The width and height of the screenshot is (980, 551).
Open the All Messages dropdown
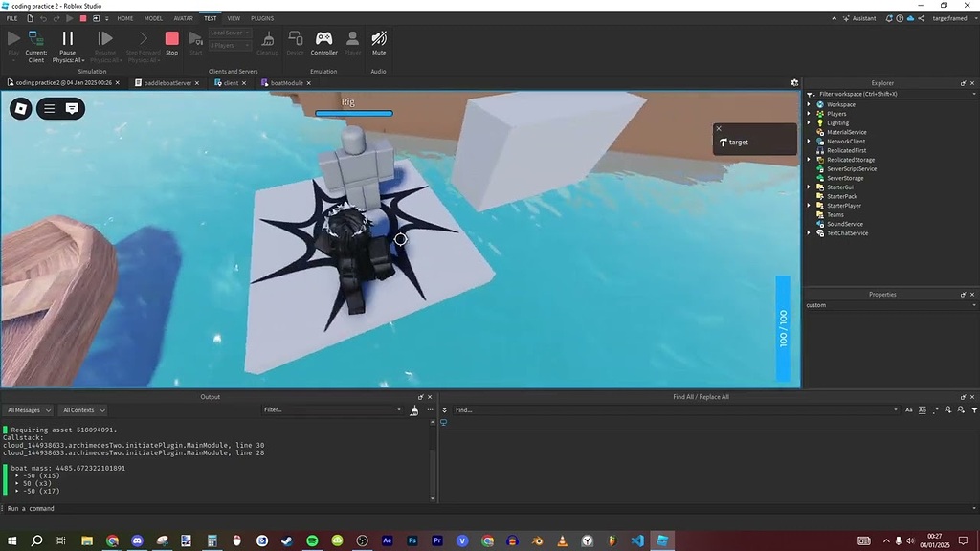tap(28, 410)
